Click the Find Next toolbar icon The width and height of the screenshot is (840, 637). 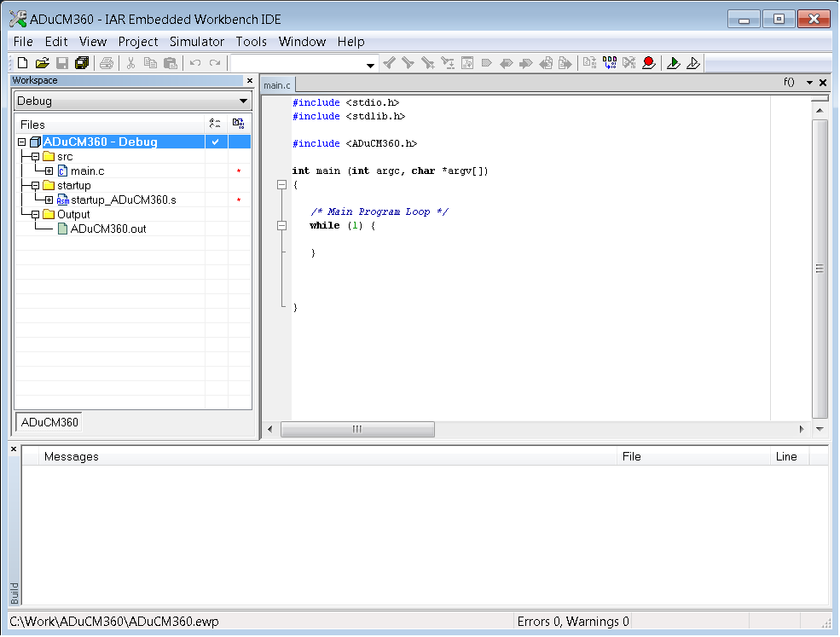pos(408,63)
